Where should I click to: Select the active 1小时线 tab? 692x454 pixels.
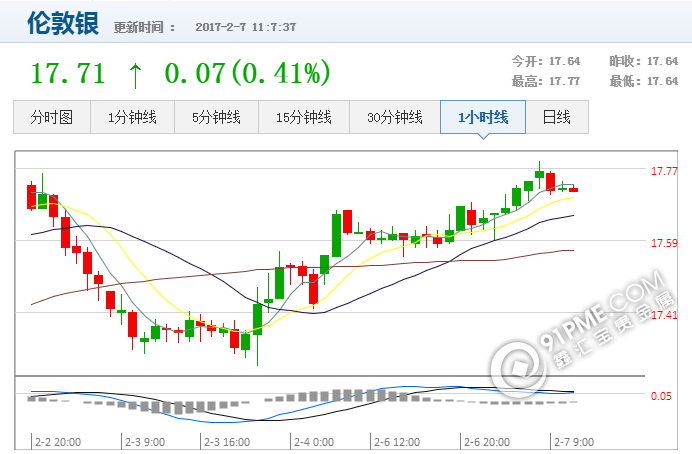pos(483,117)
